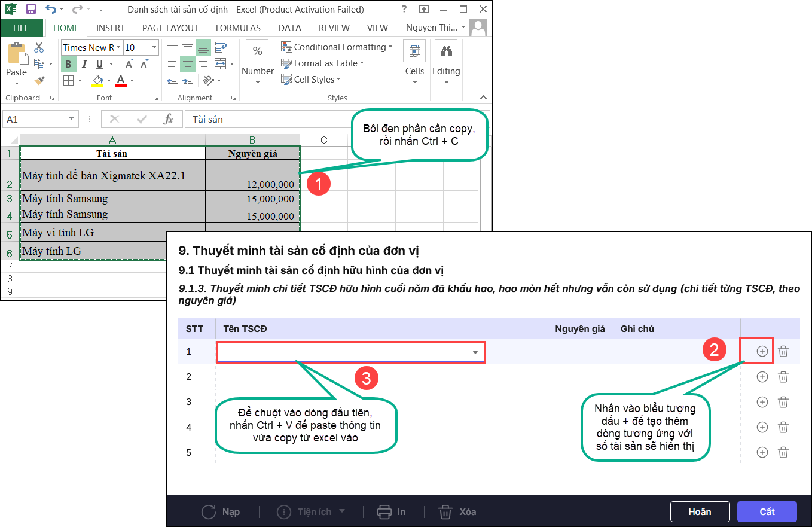Switch to the INSERT ribbon tab

(111, 28)
